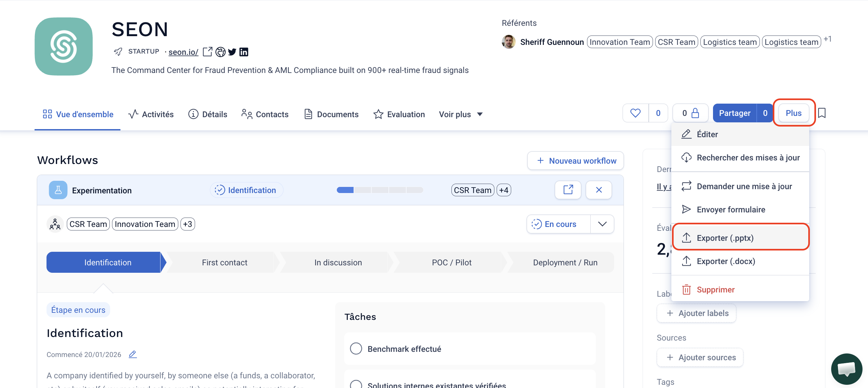Click the En cours status button

pyautogui.click(x=558, y=224)
